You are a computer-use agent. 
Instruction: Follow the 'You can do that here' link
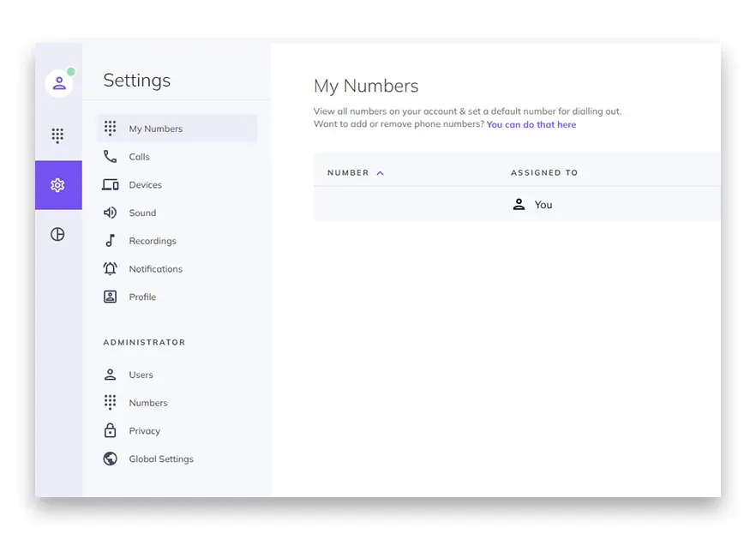tap(531, 124)
